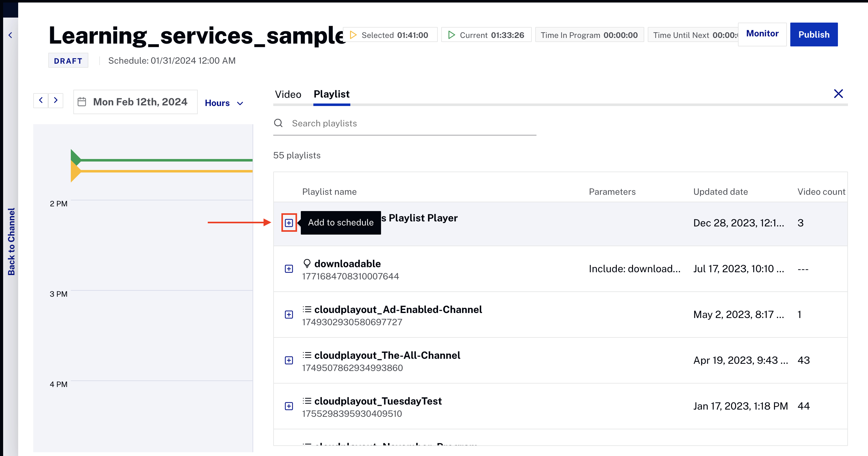Open the Hours view dropdown

224,103
